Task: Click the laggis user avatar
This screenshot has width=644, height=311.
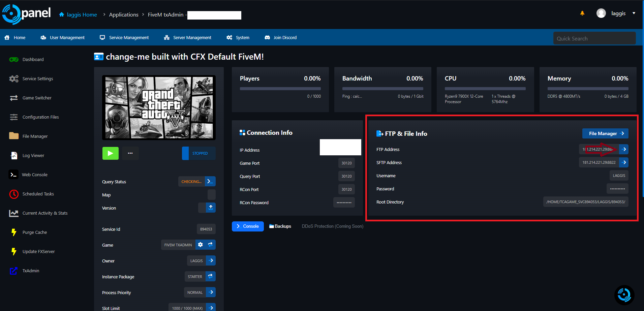Action: coord(601,13)
